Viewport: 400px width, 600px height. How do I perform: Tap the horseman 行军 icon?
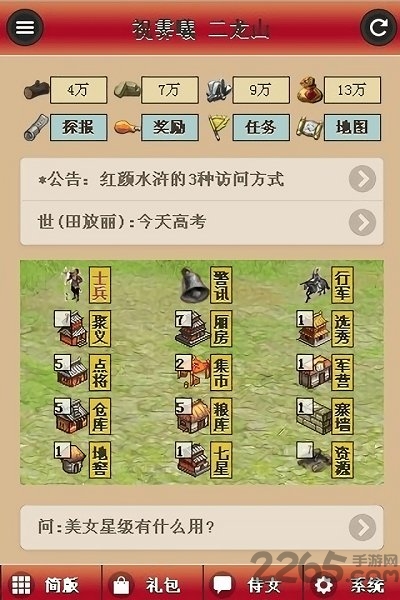click(315, 285)
